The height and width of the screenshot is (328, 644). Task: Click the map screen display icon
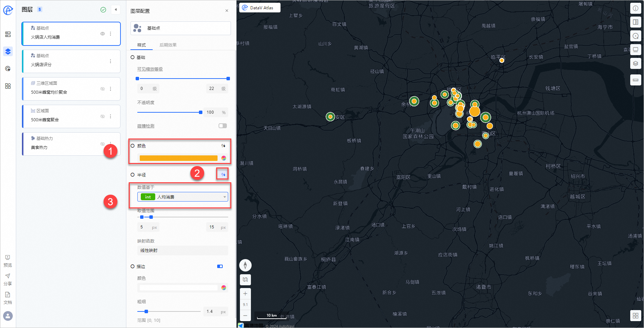point(635,50)
